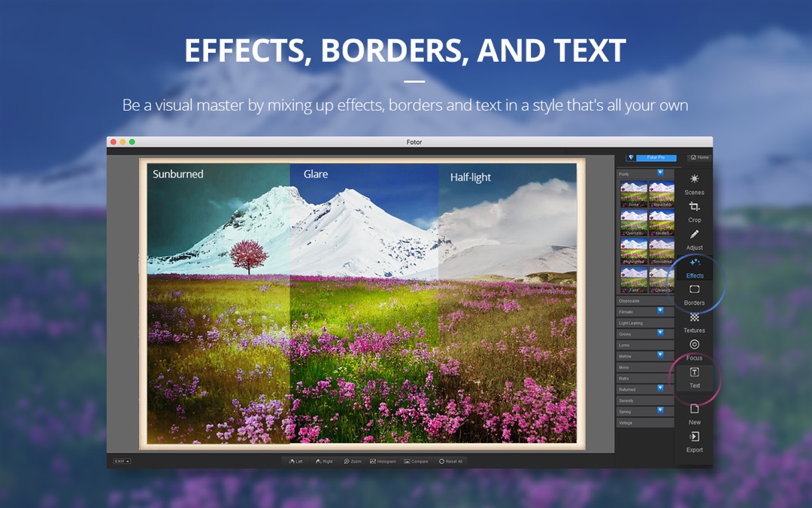Open the Adjust panel

[x=694, y=240]
